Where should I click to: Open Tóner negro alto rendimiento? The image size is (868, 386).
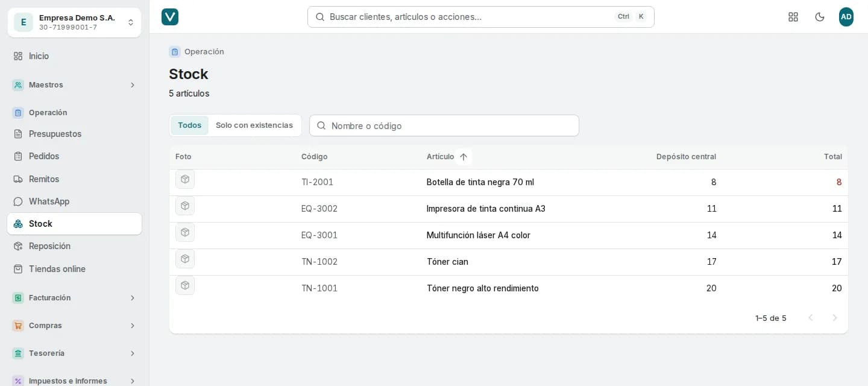click(x=482, y=288)
